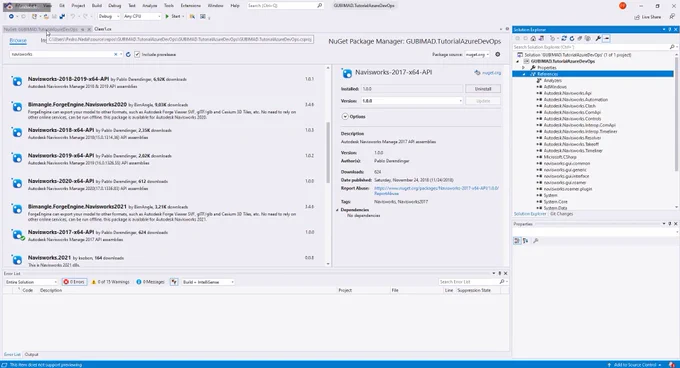Click the Categorized view icon in Properties panel
The image size is (680, 368).
[517, 241]
